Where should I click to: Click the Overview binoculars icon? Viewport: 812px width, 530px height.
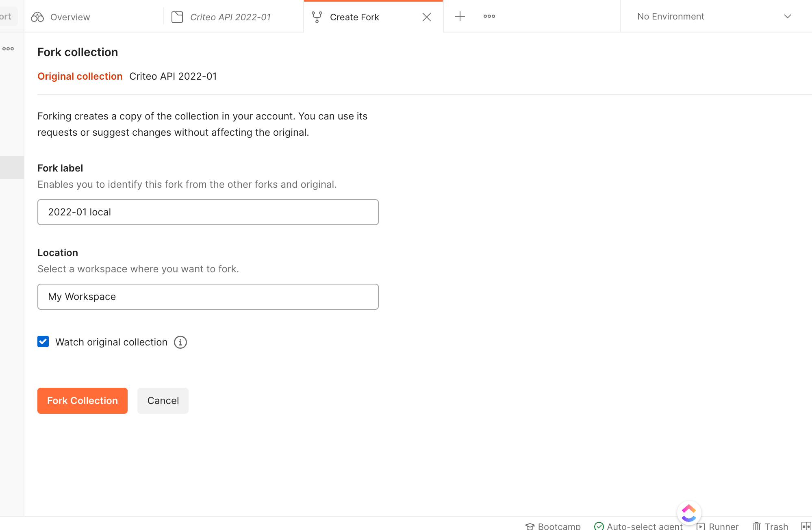(x=37, y=17)
